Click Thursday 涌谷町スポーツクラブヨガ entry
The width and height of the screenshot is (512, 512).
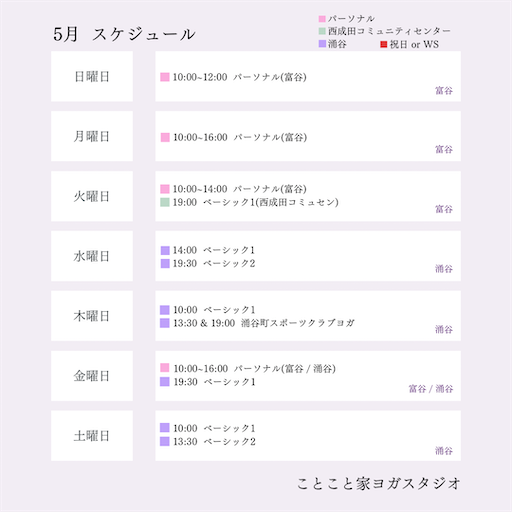257,323
